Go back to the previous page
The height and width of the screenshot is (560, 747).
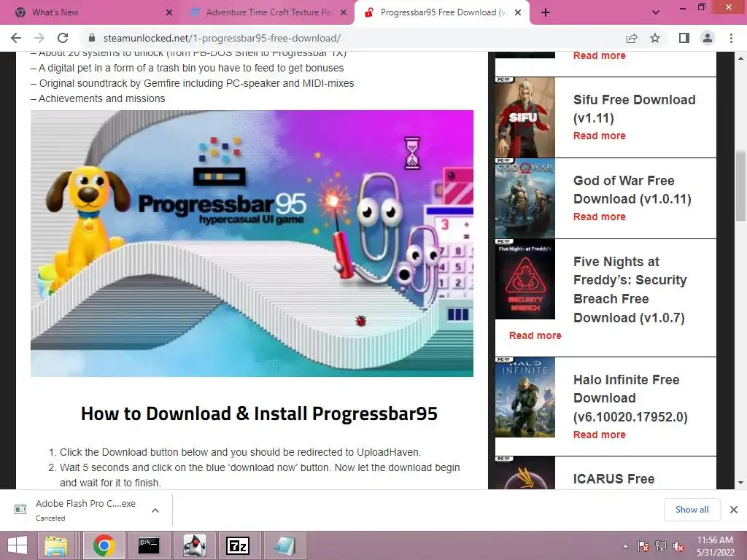point(16,38)
